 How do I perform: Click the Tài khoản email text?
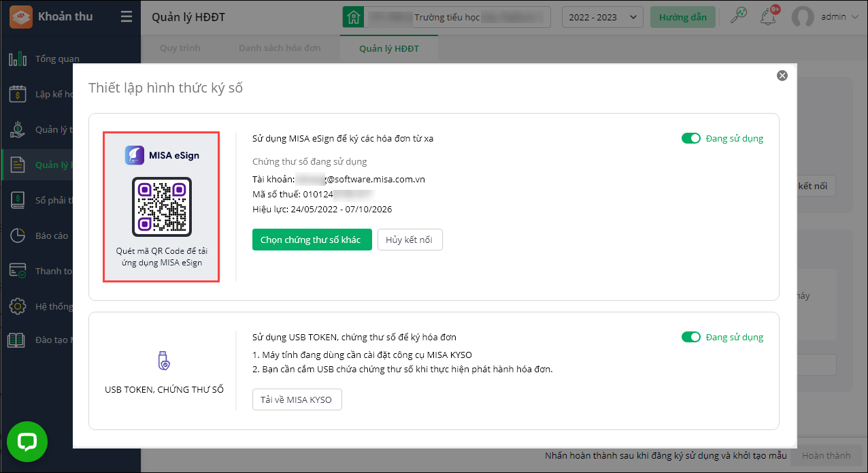pyautogui.click(x=339, y=179)
